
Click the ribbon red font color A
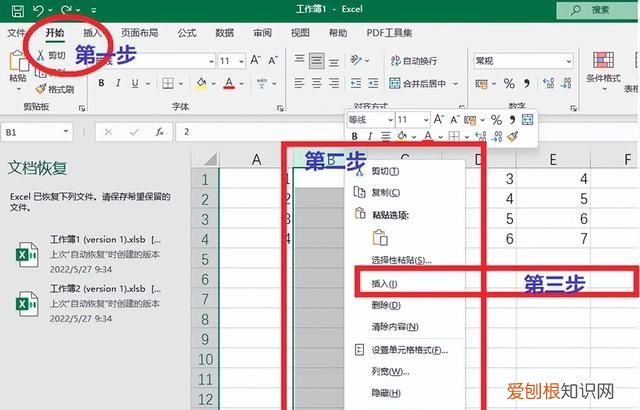click(229, 83)
